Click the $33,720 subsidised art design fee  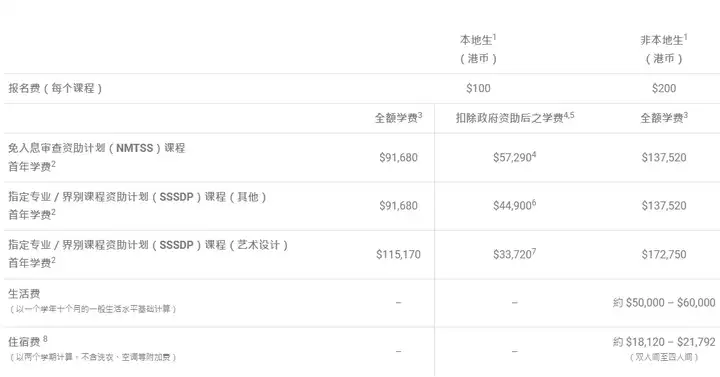click(x=512, y=254)
